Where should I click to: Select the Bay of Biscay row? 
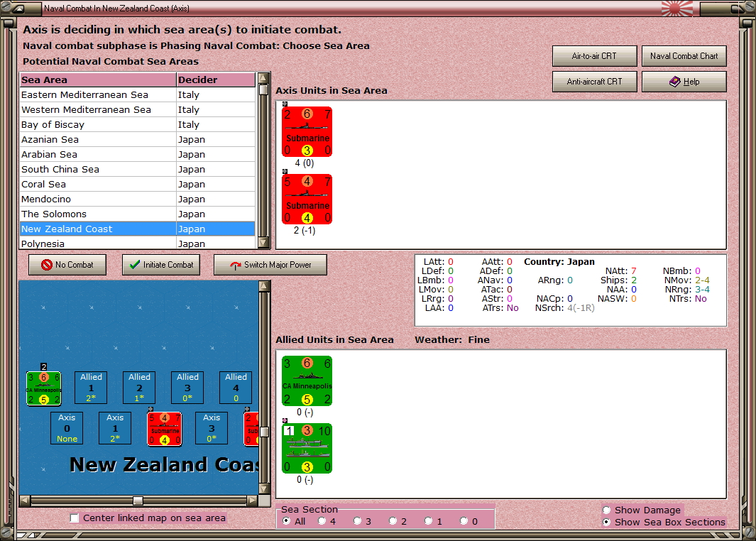pyautogui.click(x=138, y=125)
